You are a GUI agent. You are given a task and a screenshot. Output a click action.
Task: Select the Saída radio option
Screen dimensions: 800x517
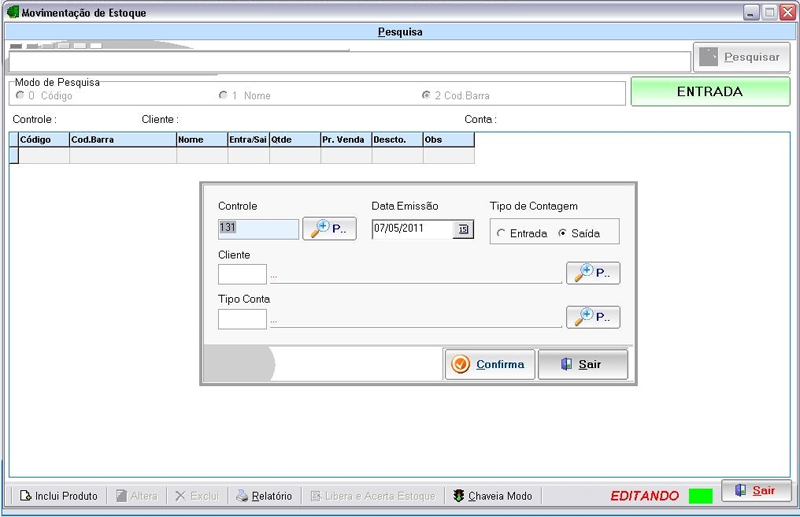pyautogui.click(x=562, y=233)
